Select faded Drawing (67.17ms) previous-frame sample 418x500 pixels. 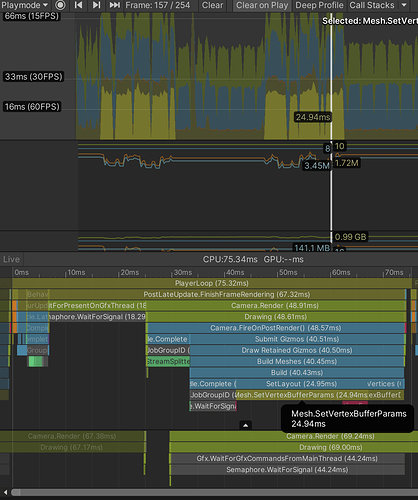click(72, 447)
